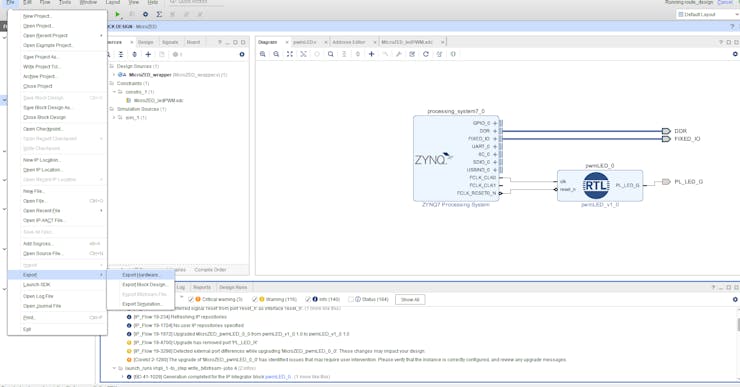Click the pwmLED_0 link in the messages
This screenshot has height=387, width=740.
pos(278,377)
